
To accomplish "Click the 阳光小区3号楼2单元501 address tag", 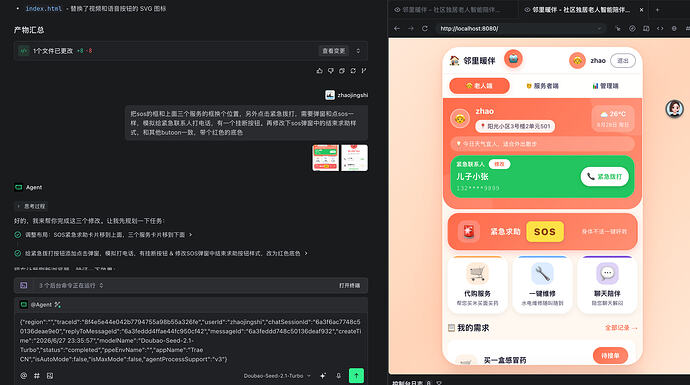I will pyautogui.click(x=515, y=126).
